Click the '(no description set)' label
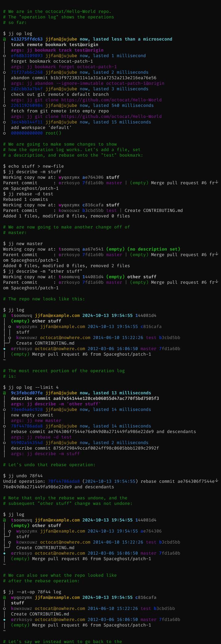The width and height of the screenshot is (221, 644). pos(153,249)
